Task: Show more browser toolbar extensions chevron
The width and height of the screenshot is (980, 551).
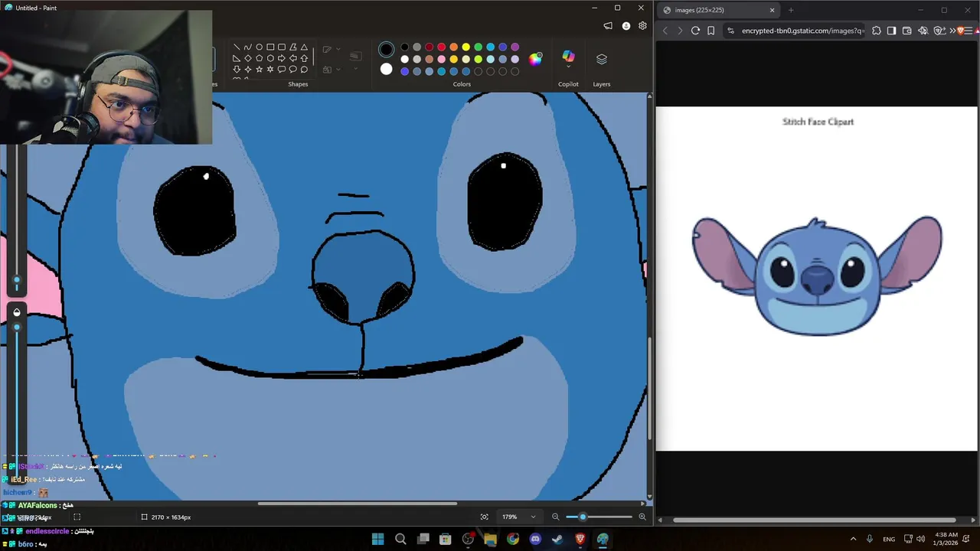Action: pos(952,31)
